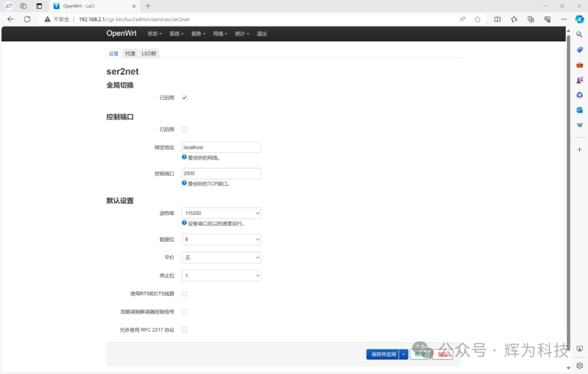Open the 停止位 dropdown
The image size is (588, 374).
point(220,275)
